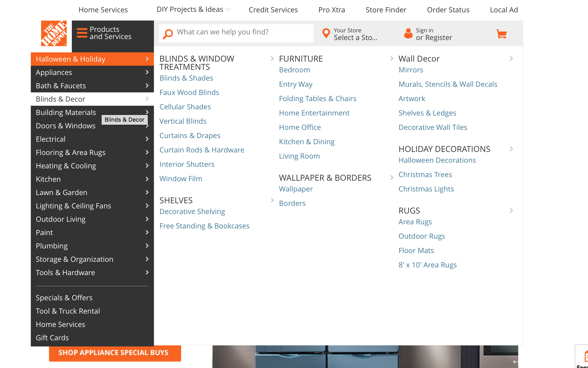Image resolution: width=588 pixels, height=368 pixels.
Task: Open the Store Finder top navigation item
Action: click(386, 10)
